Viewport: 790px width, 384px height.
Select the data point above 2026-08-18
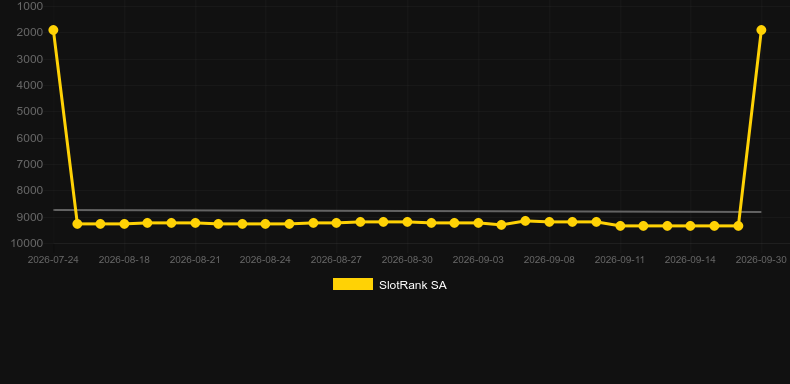point(124,224)
